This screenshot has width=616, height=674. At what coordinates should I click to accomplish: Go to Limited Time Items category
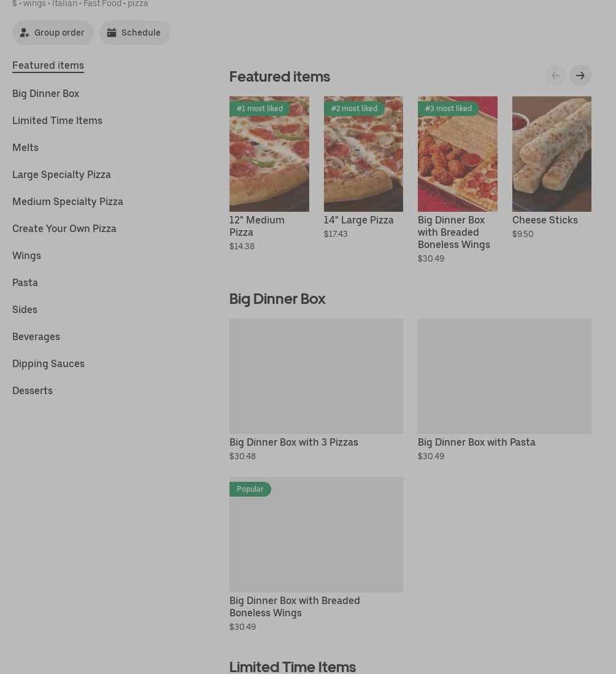coord(57,120)
